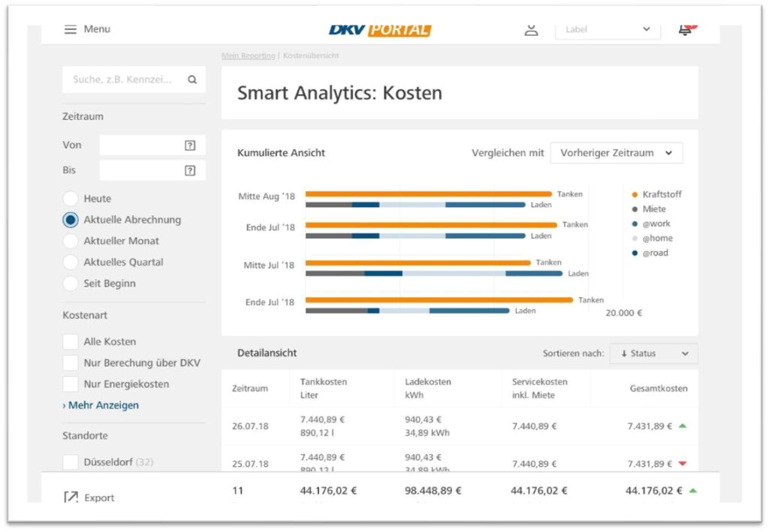Expand the Status sort dropdown

pyautogui.click(x=654, y=353)
